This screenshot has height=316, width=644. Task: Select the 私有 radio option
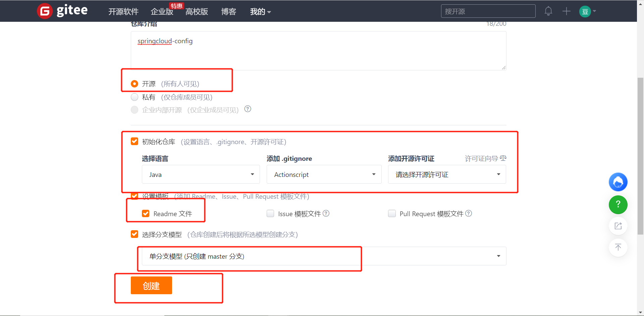coord(135,97)
